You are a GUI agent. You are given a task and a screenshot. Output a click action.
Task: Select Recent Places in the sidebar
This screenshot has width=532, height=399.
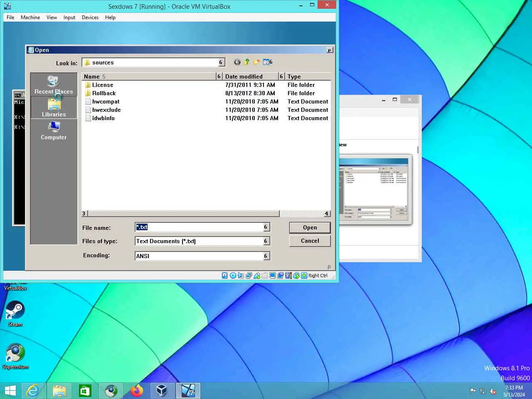pyautogui.click(x=54, y=85)
